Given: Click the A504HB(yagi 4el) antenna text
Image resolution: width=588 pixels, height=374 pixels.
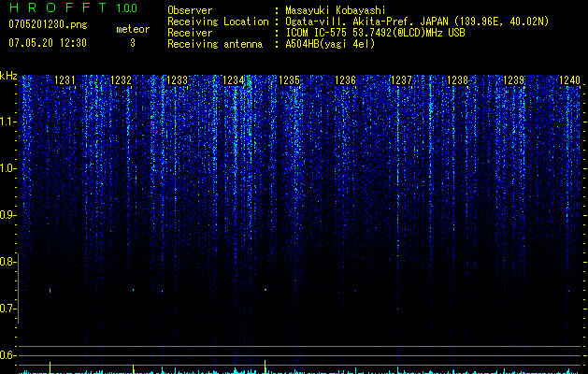Looking at the screenshot, I should pos(330,44).
